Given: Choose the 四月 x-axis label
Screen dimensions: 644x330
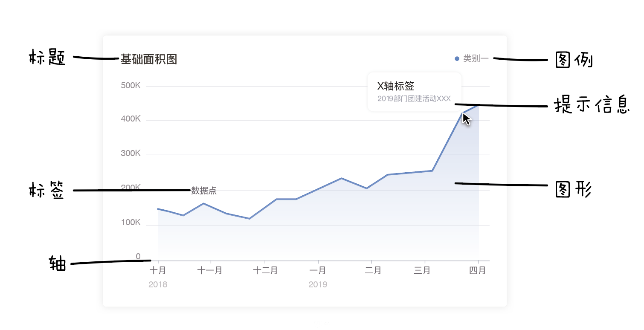Looking at the screenshot, I should pos(477,270).
